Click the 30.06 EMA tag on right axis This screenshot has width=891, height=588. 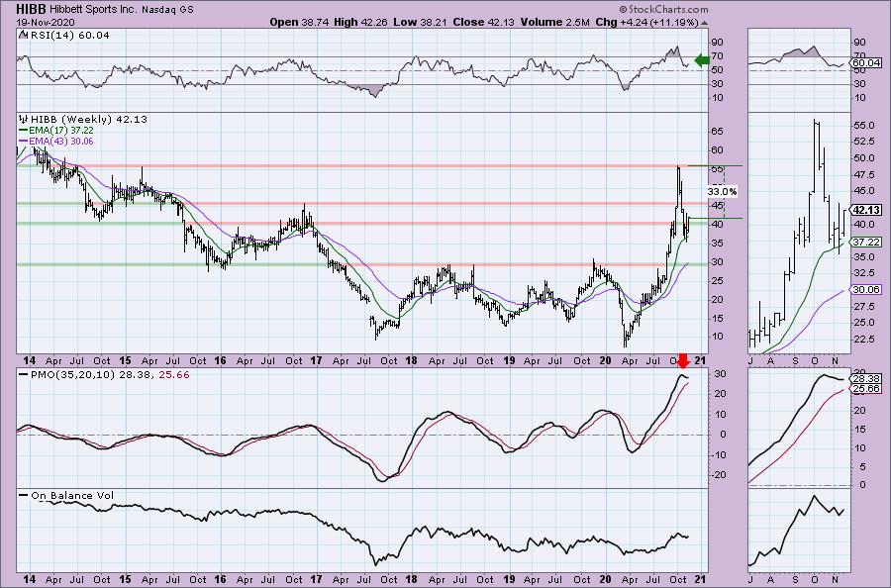[866, 290]
